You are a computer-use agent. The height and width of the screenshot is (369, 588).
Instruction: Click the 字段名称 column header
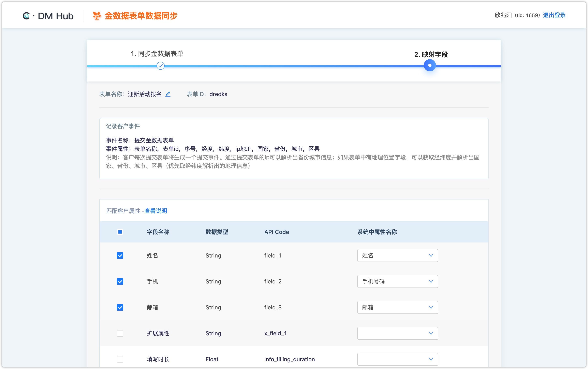tap(158, 232)
